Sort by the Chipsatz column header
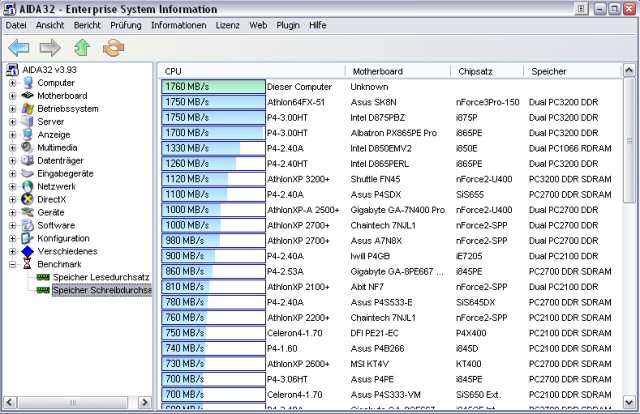The image size is (640, 414). [487, 71]
